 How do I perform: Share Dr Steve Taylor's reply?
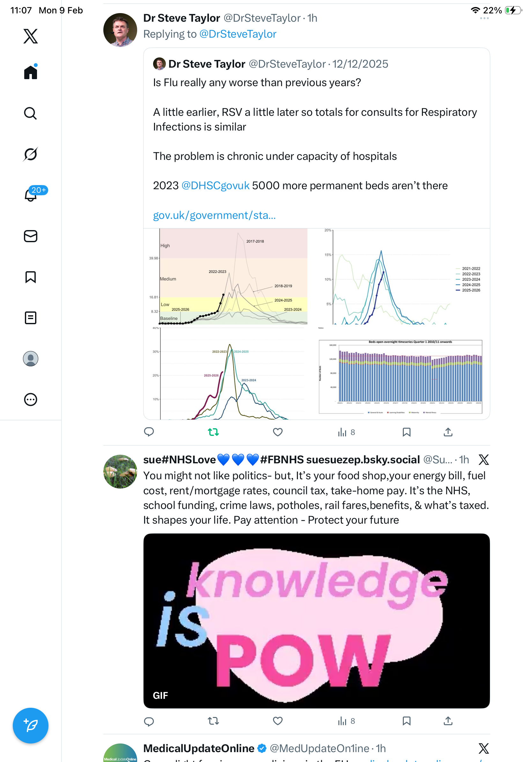448,432
